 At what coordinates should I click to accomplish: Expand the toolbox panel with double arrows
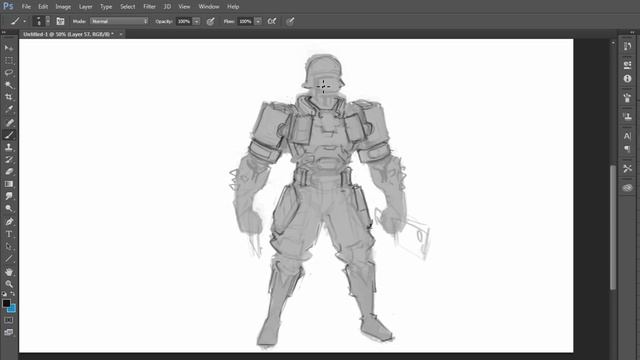[4, 32]
